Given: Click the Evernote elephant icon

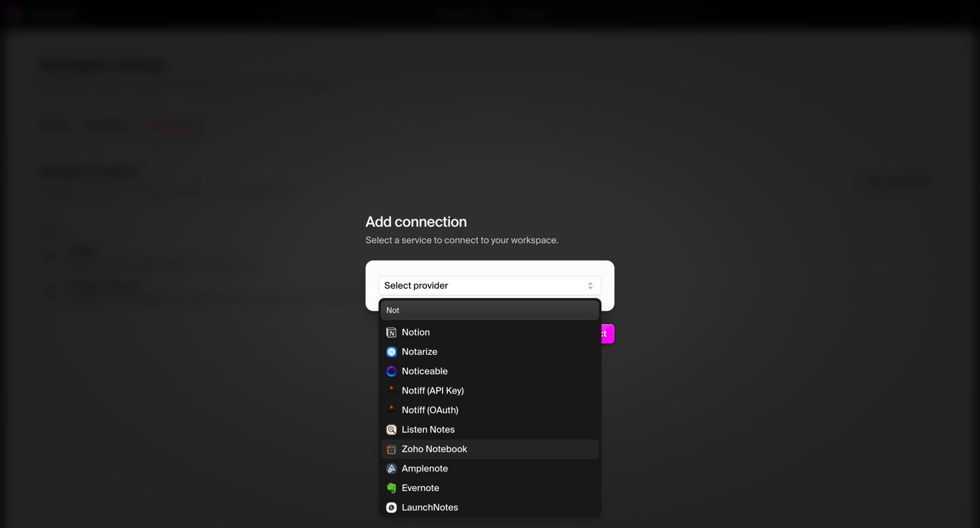Looking at the screenshot, I should 391,488.
